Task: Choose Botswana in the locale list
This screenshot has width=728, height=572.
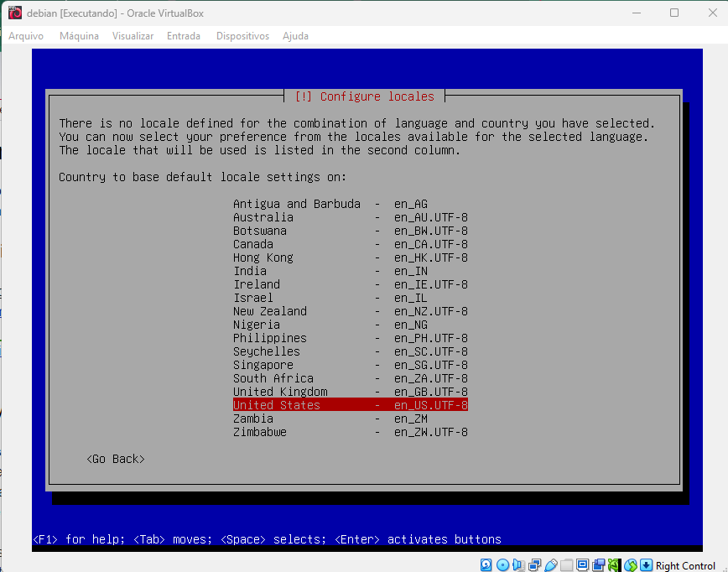Action: coord(350,231)
